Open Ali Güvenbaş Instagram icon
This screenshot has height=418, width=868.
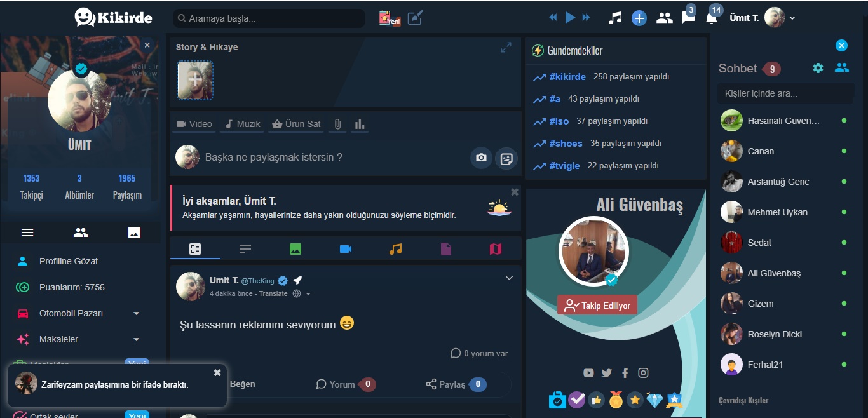[643, 373]
